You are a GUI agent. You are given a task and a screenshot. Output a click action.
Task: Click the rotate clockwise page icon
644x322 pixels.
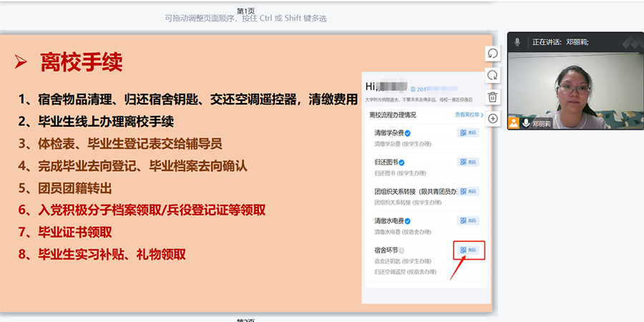492,75
